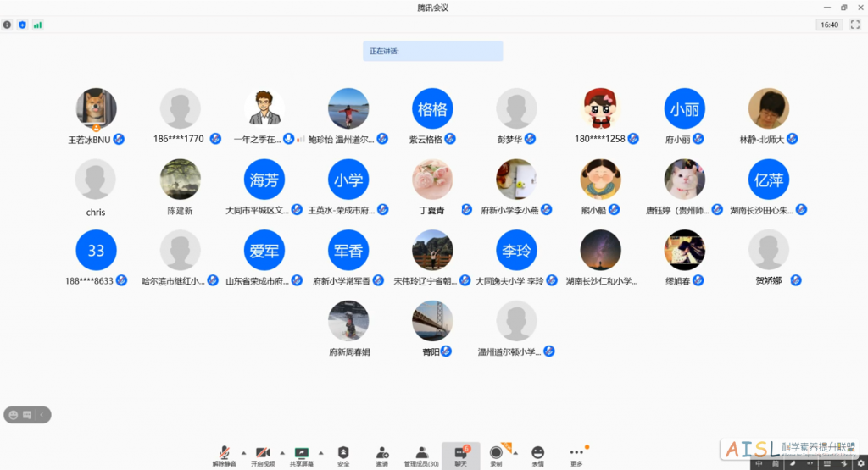This screenshot has height=470, width=868.
Task: Select the 亿萍 blue avatar
Action: tap(769, 180)
